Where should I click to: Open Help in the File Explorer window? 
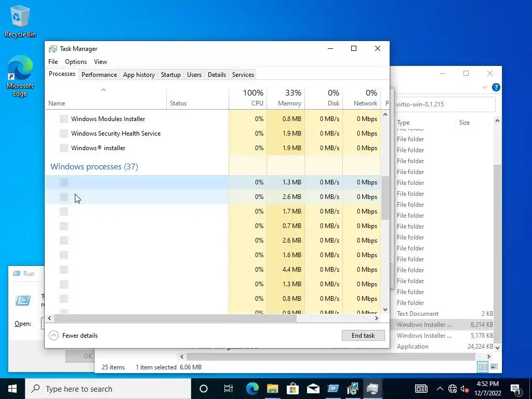(496, 87)
